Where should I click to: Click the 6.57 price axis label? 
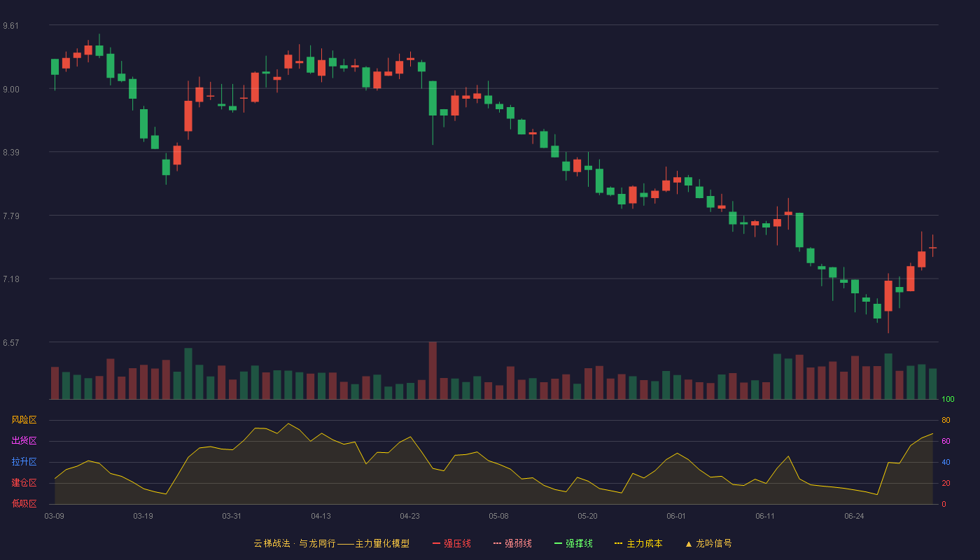pos(11,343)
